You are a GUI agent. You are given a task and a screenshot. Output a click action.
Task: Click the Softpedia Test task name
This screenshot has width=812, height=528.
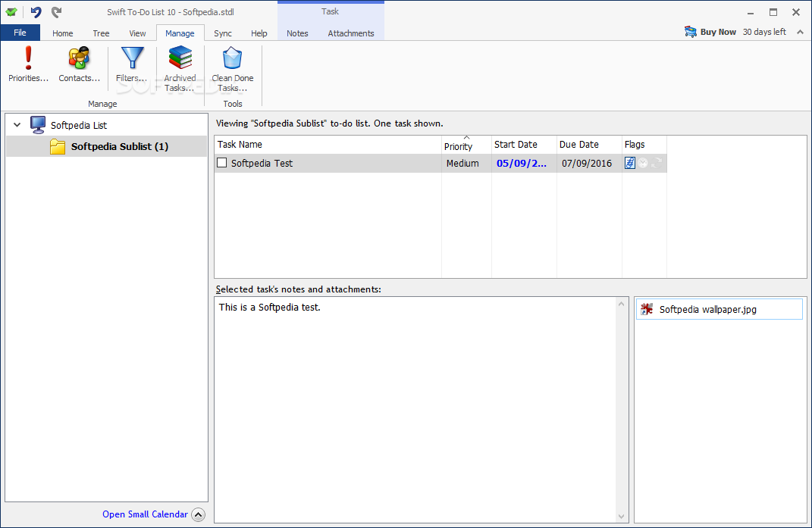(262, 163)
